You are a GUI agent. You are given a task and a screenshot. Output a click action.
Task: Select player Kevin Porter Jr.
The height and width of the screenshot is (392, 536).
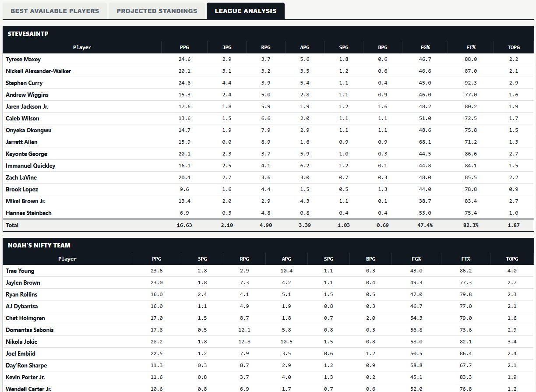(x=25, y=377)
